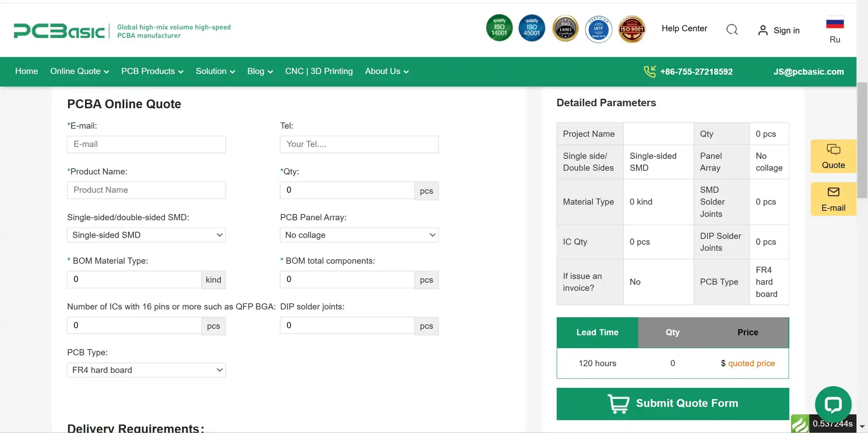Viewport: 868px width, 433px height.
Task: Go to CNC | 3D Printing page
Action: [319, 71]
